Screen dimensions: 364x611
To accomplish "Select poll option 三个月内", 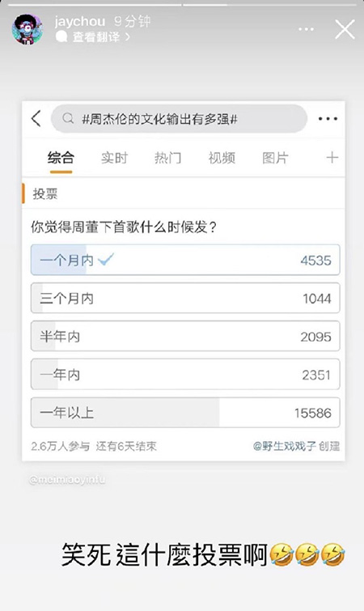I will 185,298.
